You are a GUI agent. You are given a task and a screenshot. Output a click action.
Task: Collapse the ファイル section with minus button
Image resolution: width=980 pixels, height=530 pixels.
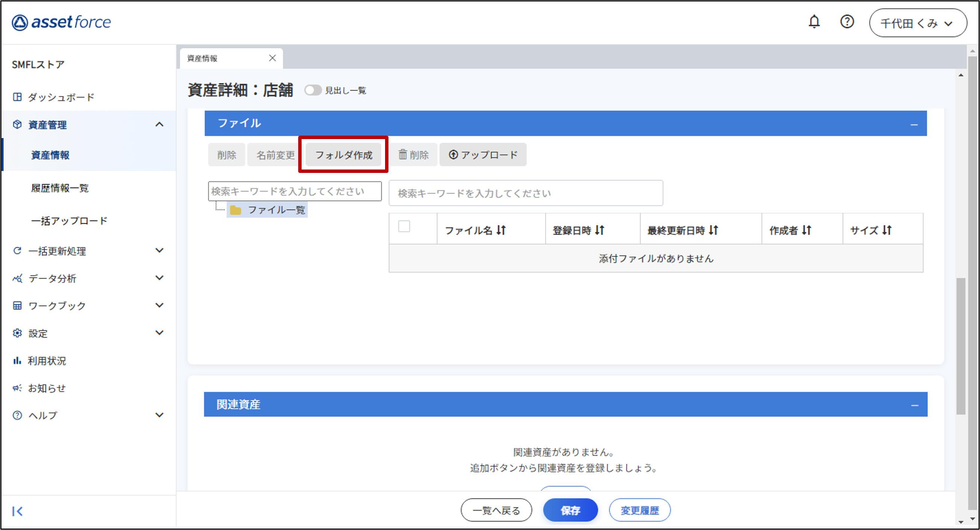[x=914, y=124]
